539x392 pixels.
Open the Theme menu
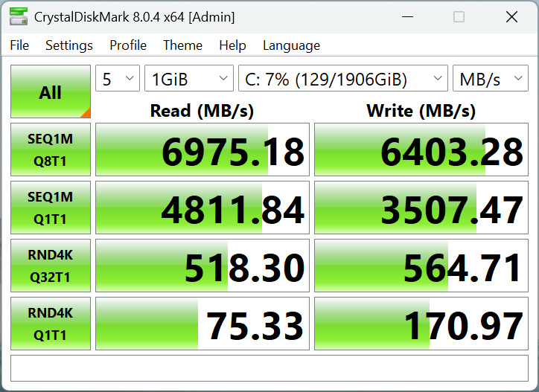tap(182, 45)
